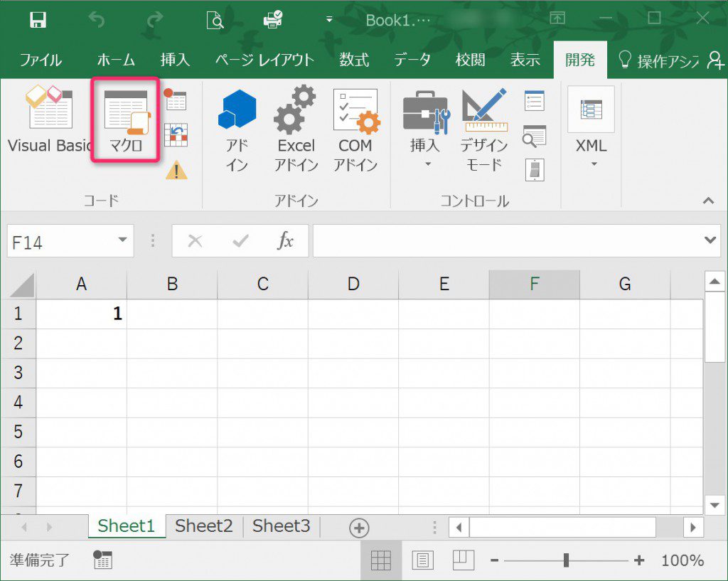Switch to Page Layout view

pos(422,560)
